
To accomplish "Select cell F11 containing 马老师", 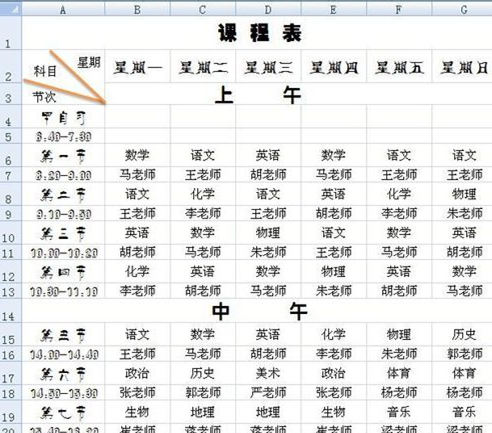I will pos(399,252).
